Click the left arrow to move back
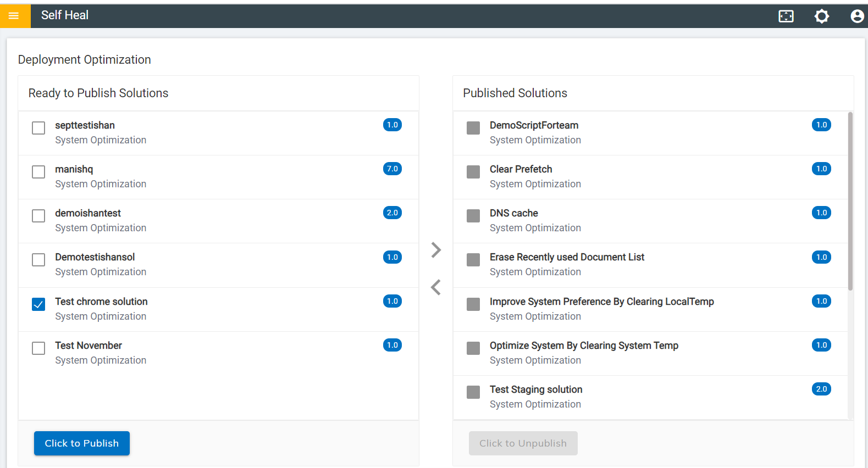 point(436,287)
